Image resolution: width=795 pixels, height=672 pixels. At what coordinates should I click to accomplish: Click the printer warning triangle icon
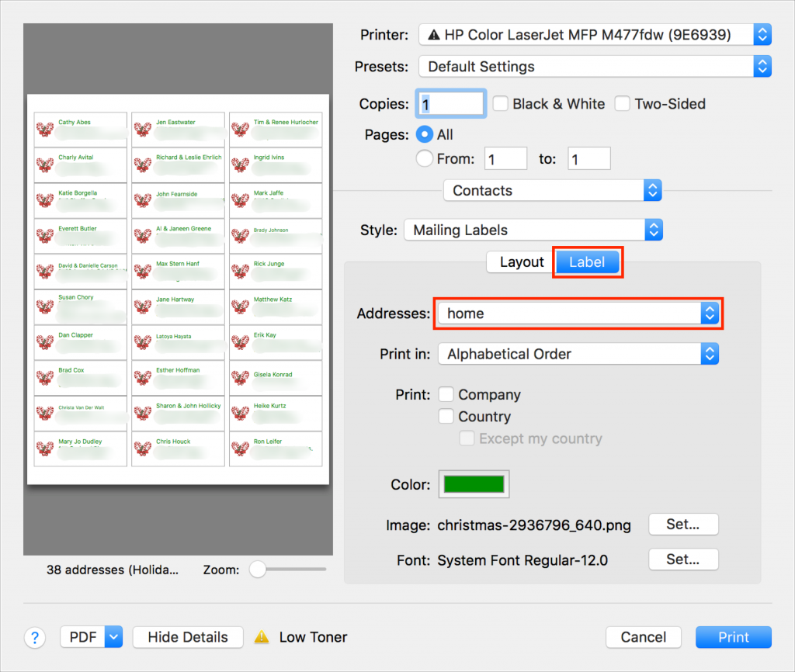click(433, 35)
